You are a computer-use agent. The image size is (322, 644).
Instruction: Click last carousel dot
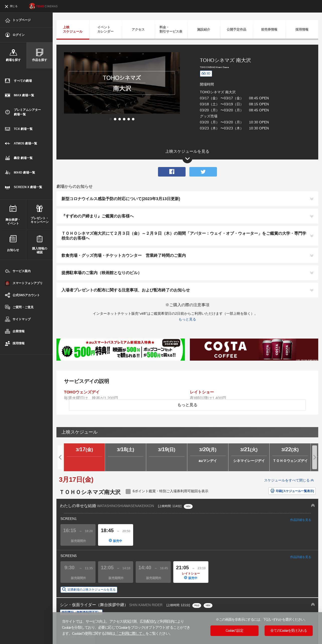coord(133,119)
